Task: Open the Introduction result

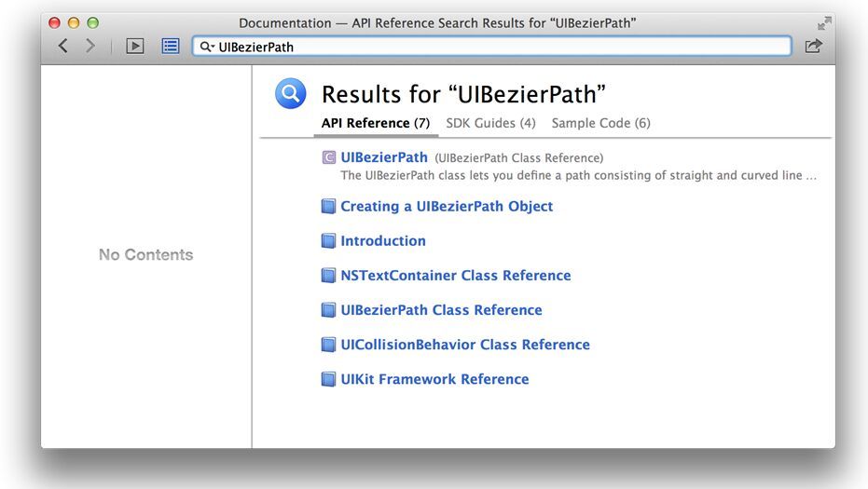Action: pyautogui.click(x=383, y=240)
